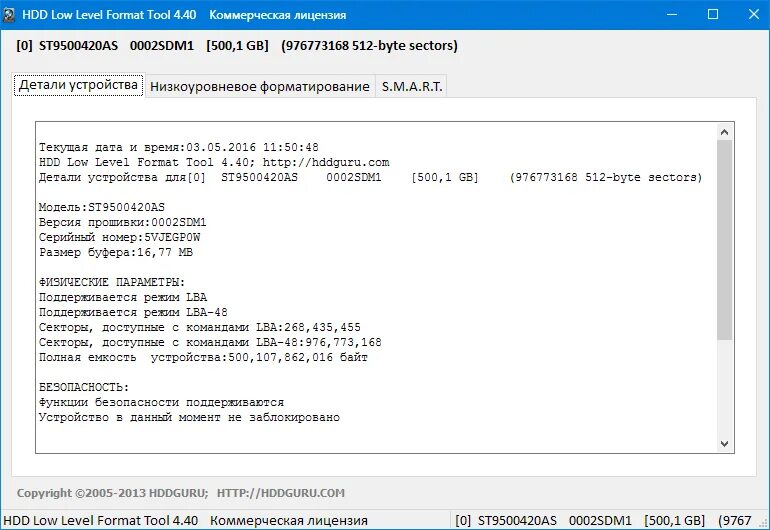Open the HTTP://HDDGURU.COM link
Viewport: 770px width, 530px height.
click(x=280, y=493)
